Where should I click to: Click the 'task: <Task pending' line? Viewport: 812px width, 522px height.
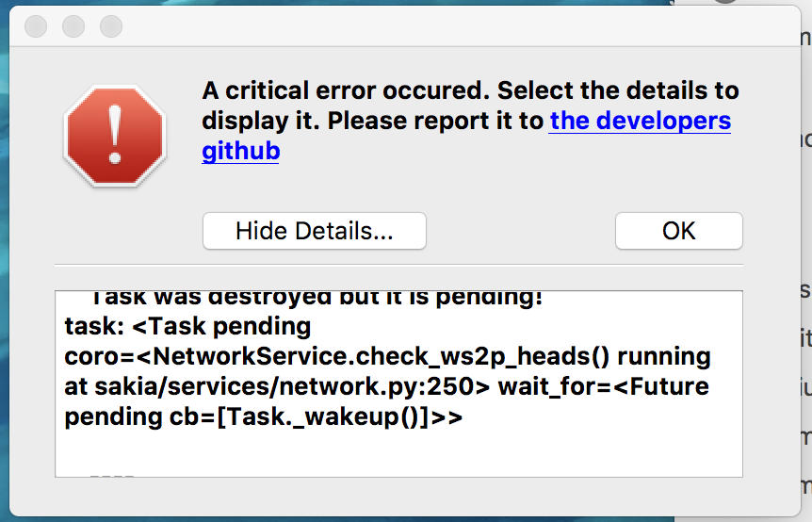pyautogui.click(x=187, y=326)
